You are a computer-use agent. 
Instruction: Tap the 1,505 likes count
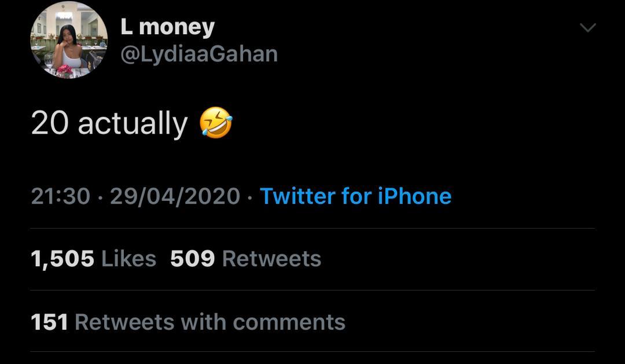pyautogui.click(x=62, y=259)
